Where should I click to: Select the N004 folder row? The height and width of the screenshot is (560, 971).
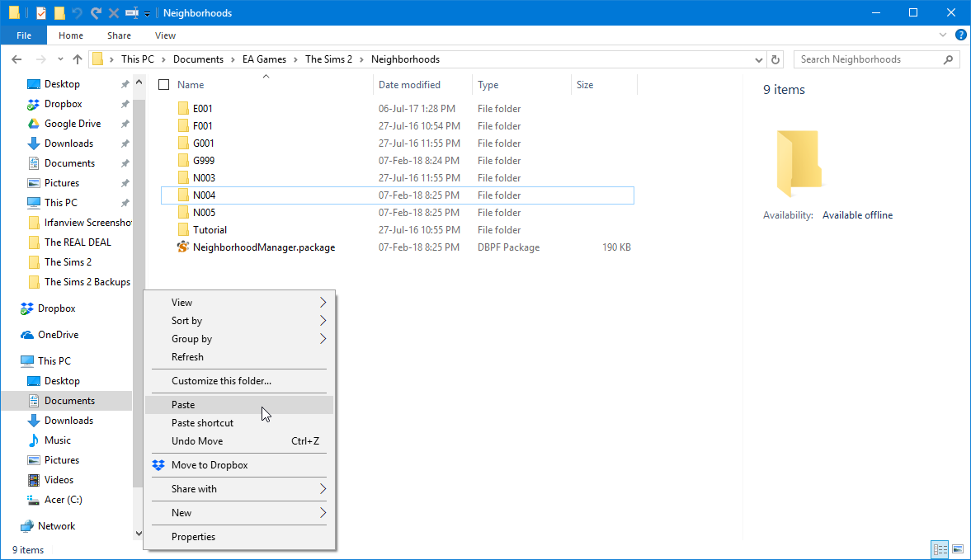coord(398,195)
